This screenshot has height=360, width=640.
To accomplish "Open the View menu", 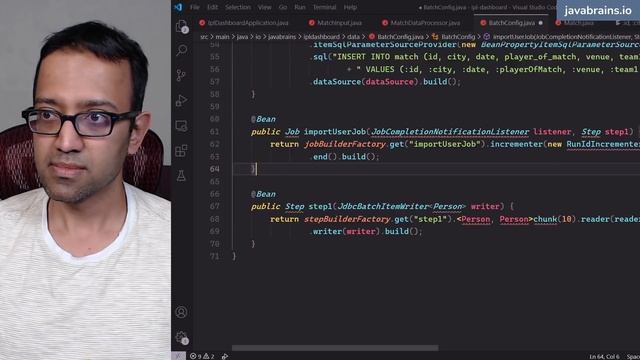I will [264, 7].
